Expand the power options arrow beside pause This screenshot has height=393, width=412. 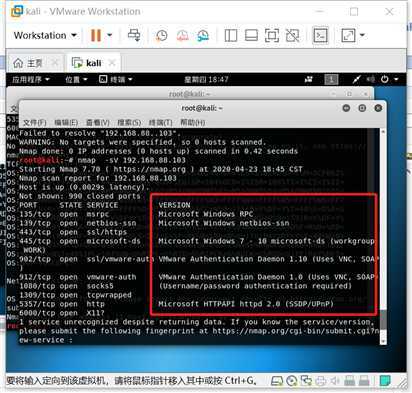point(109,35)
